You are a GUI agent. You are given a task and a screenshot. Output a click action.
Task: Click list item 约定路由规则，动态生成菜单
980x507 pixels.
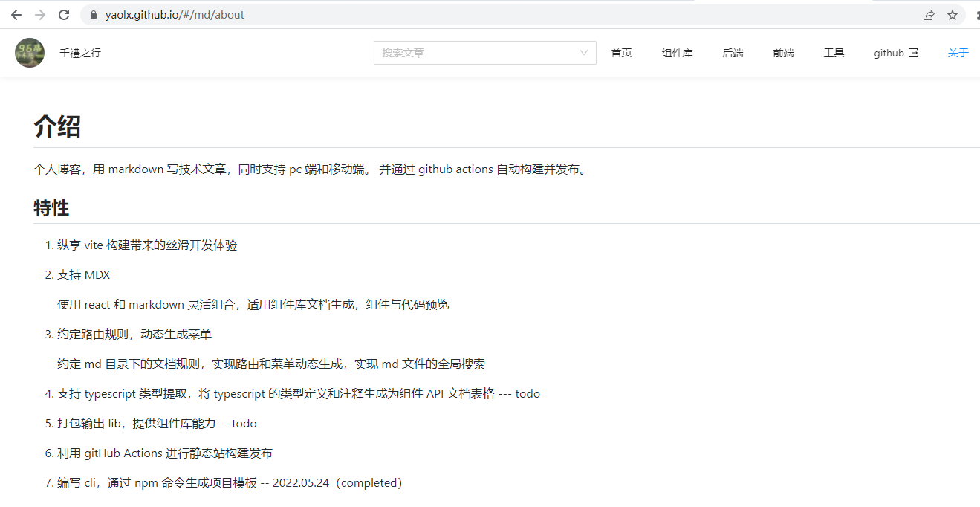pos(134,335)
